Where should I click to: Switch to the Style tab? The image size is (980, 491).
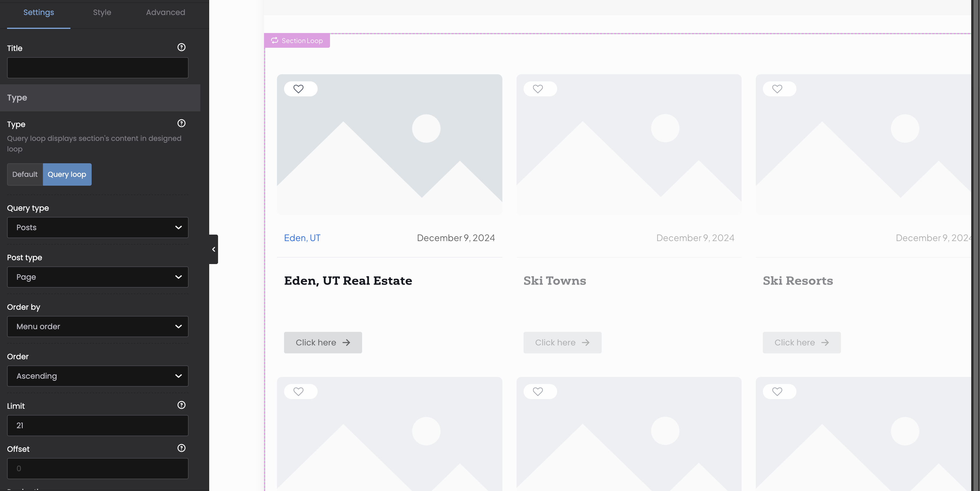tap(102, 12)
